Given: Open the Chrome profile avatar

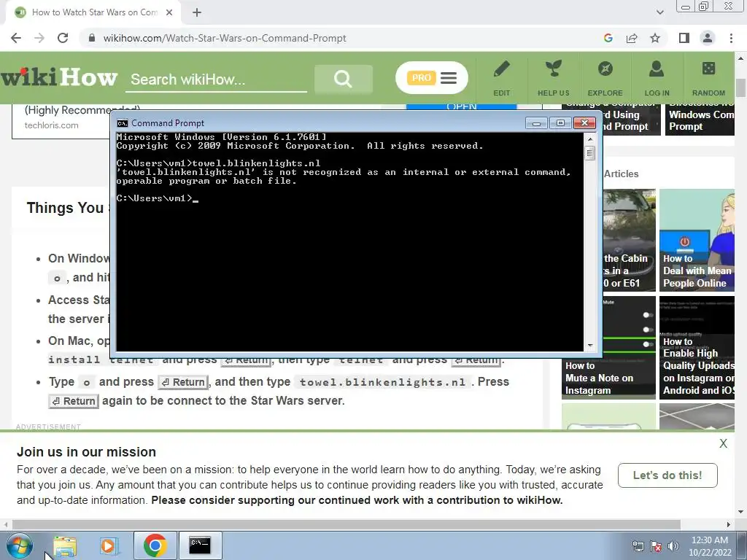Looking at the screenshot, I should [708, 38].
